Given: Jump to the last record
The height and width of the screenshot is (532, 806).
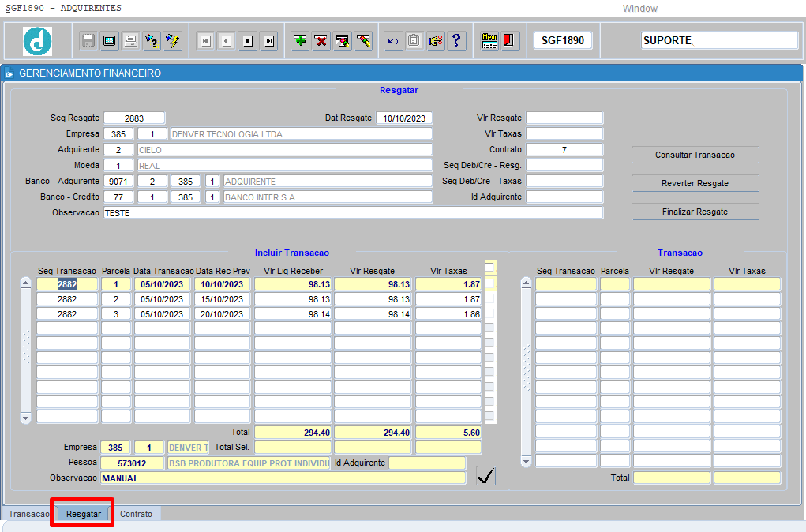Looking at the screenshot, I should tap(269, 40).
